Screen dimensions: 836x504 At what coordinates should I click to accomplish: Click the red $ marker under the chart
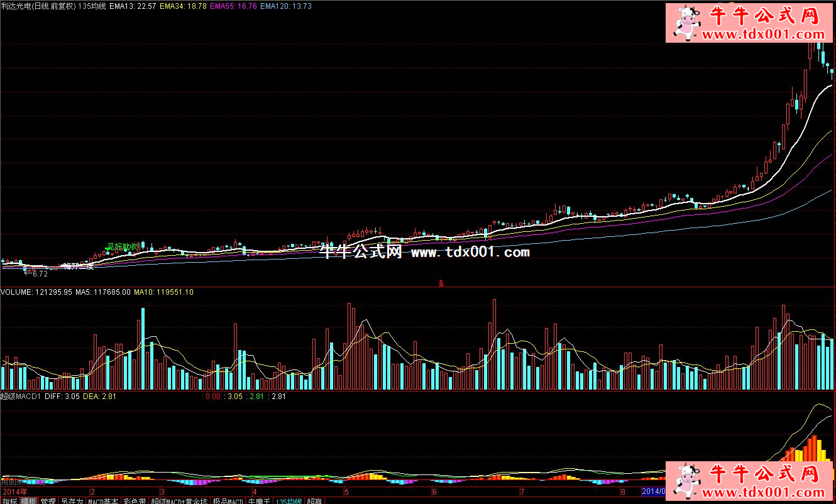click(441, 283)
